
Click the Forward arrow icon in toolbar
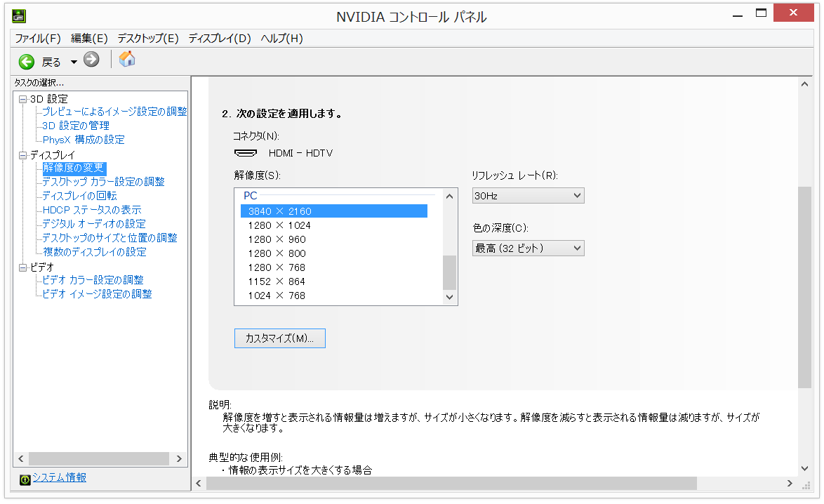[91, 60]
